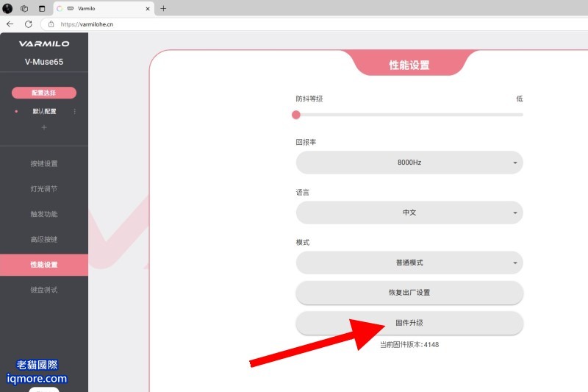
Task: Open 键盘测试 in sidebar
Action: (x=44, y=290)
